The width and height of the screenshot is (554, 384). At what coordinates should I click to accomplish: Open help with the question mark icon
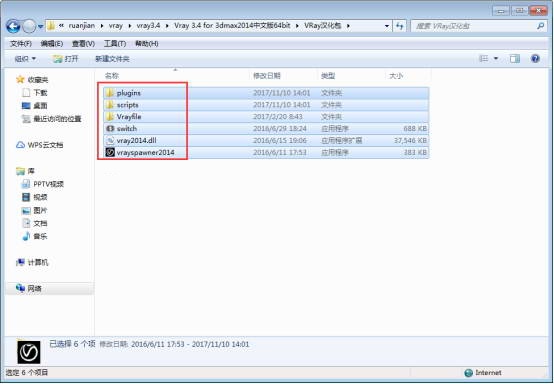(535, 59)
